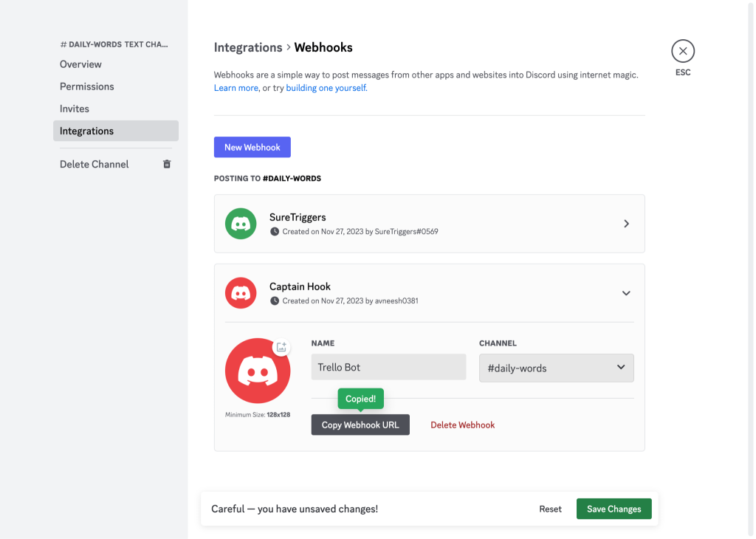Click the large Trello Bot avatar image

(x=258, y=373)
